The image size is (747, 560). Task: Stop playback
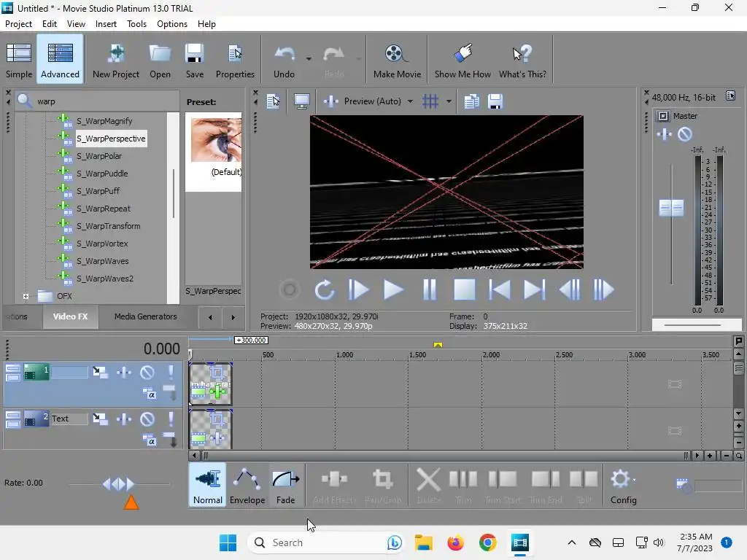[464, 289]
